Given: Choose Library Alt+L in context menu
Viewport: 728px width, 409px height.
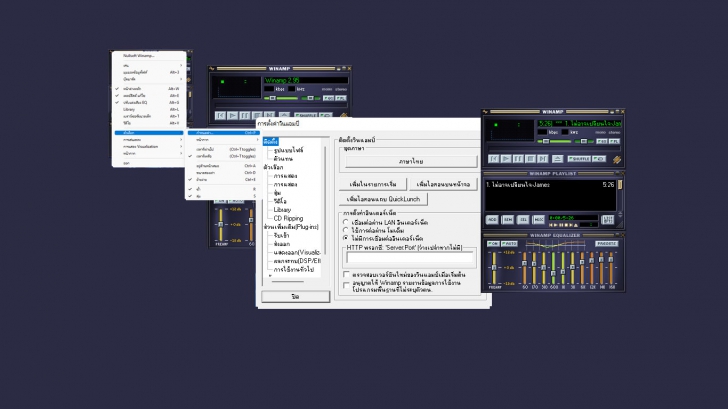Looking at the screenshot, I should click(x=149, y=110).
